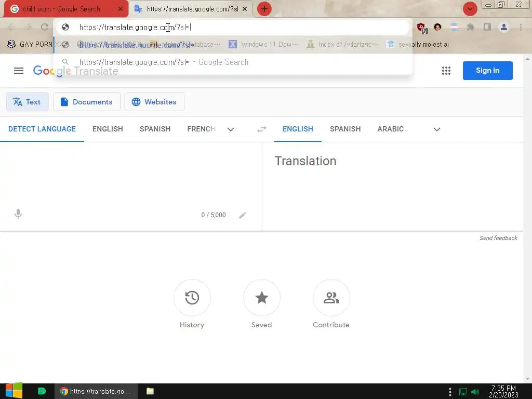
Task: Click the Google Translate logo
Action: 75,71
